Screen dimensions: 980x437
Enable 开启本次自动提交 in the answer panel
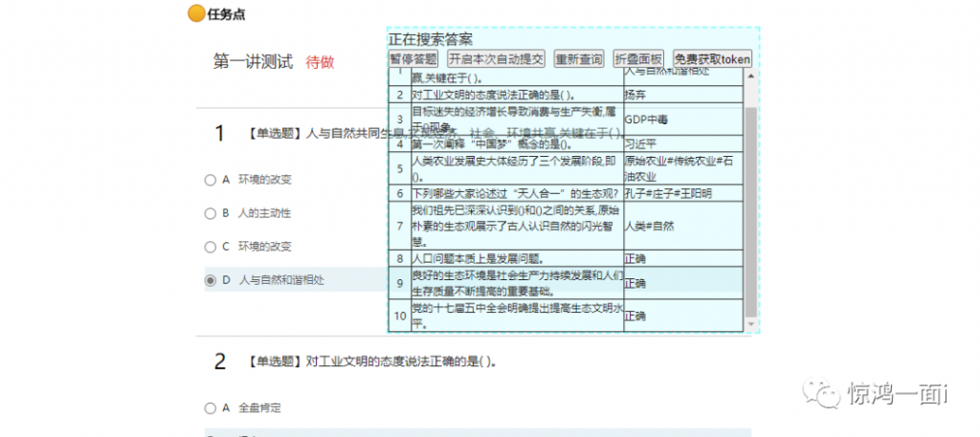pyautogui.click(x=496, y=58)
